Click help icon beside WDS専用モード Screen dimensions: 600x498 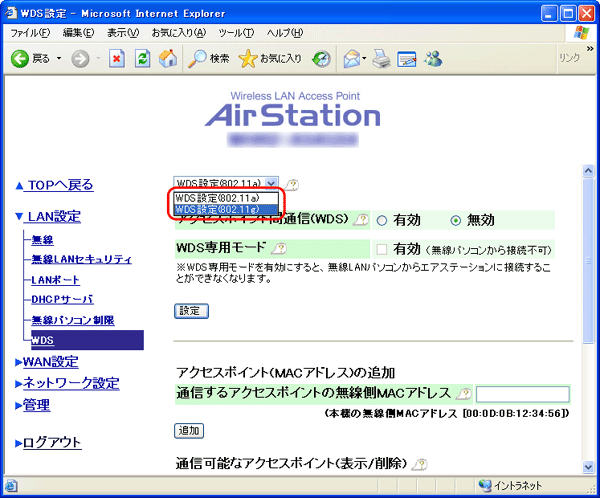point(279,249)
